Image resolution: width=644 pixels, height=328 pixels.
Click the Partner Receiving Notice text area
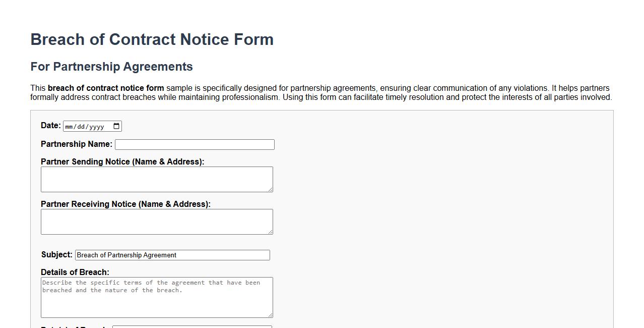156,221
